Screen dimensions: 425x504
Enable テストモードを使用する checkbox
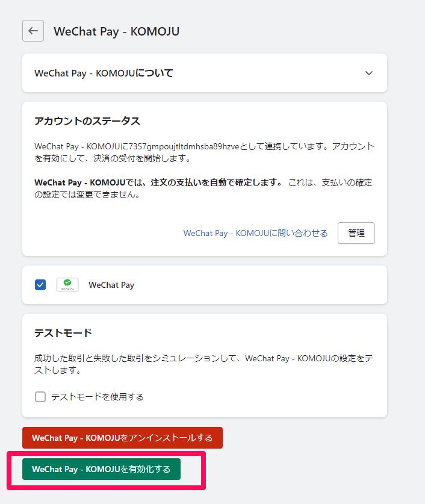tap(40, 397)
